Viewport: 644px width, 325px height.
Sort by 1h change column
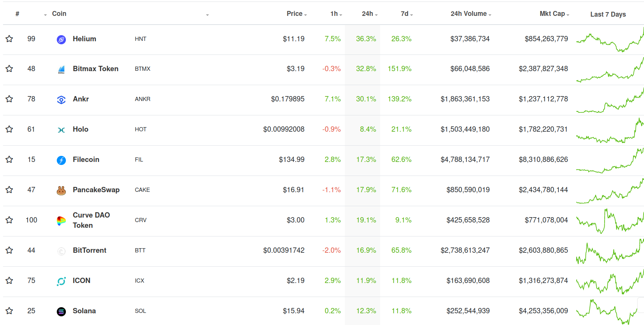(336, 14)
